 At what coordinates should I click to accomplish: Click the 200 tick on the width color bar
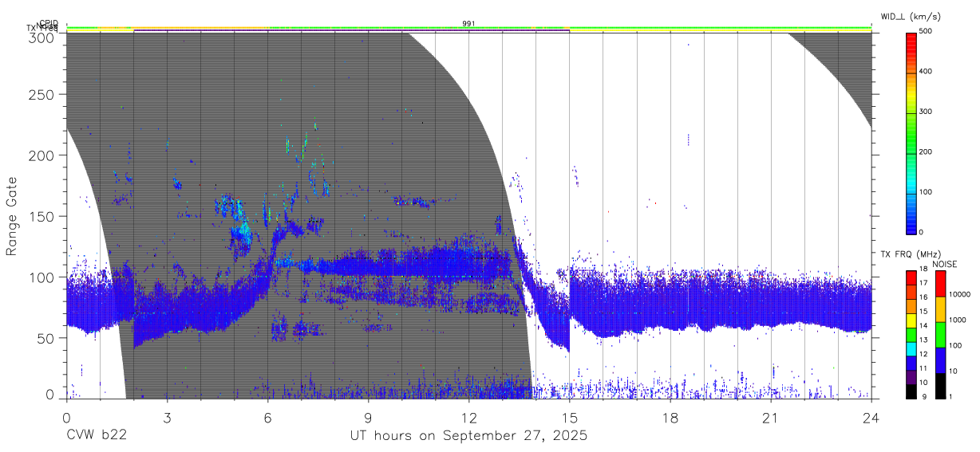click(926, 152)
